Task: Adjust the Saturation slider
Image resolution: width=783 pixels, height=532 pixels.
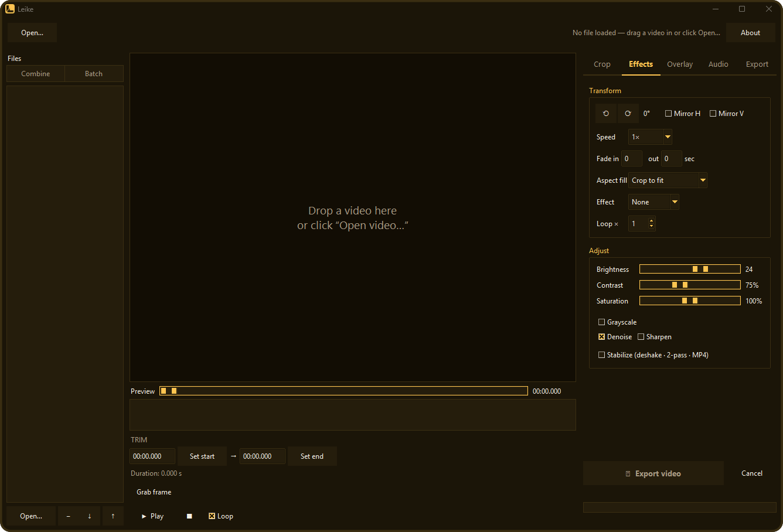Action: [690, 301]
